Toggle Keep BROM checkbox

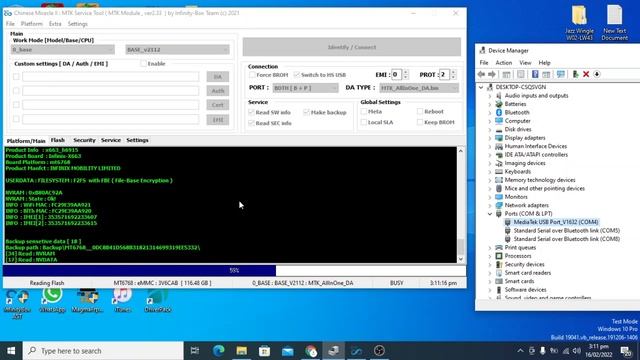click(x=420, y=122)
